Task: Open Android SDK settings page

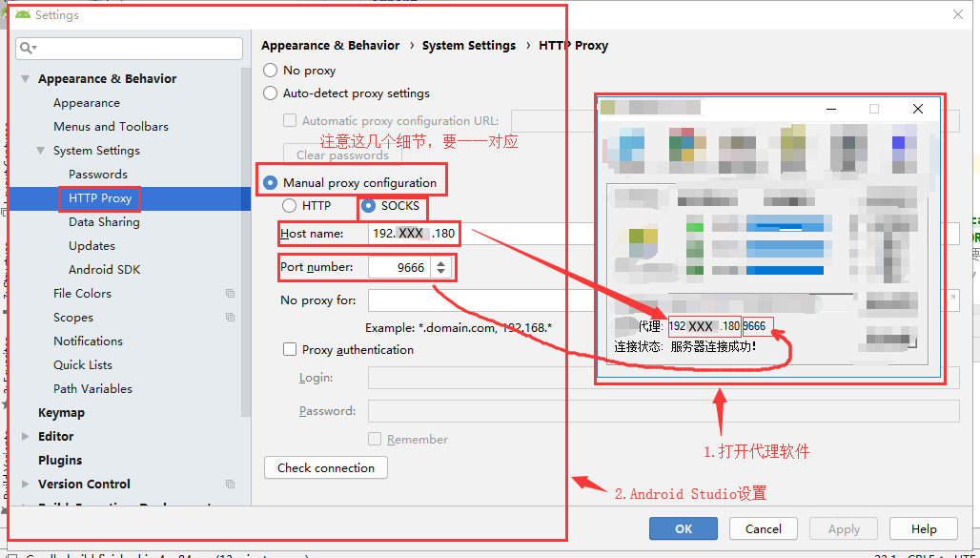Action: (104, 270)
